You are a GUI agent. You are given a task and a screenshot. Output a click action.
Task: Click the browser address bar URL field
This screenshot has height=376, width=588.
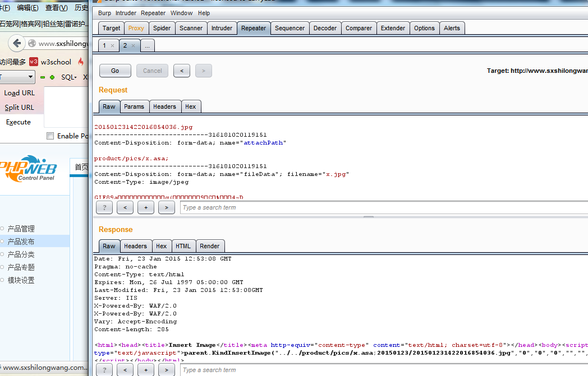[63, 44]
